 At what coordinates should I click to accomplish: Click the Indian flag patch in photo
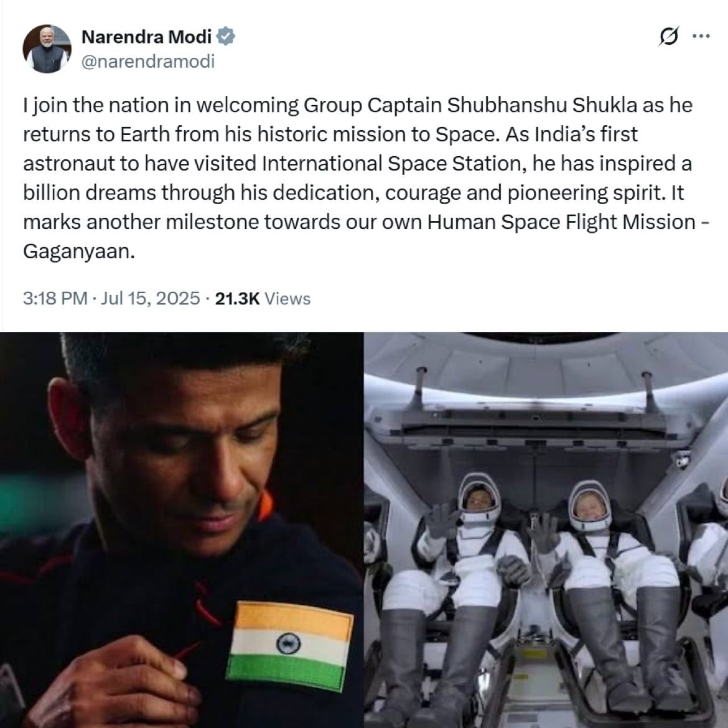pos(290,645)
